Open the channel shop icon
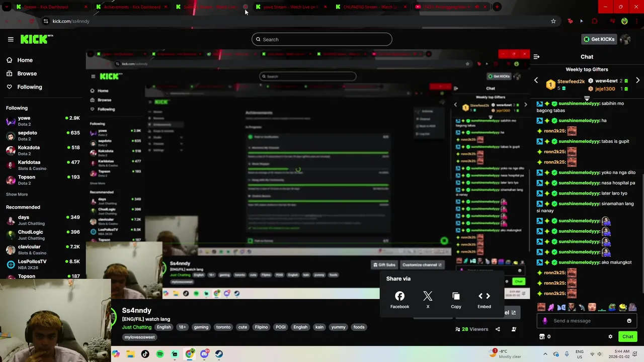This screenshot has width=644, height=362. (x=542, y=337)
